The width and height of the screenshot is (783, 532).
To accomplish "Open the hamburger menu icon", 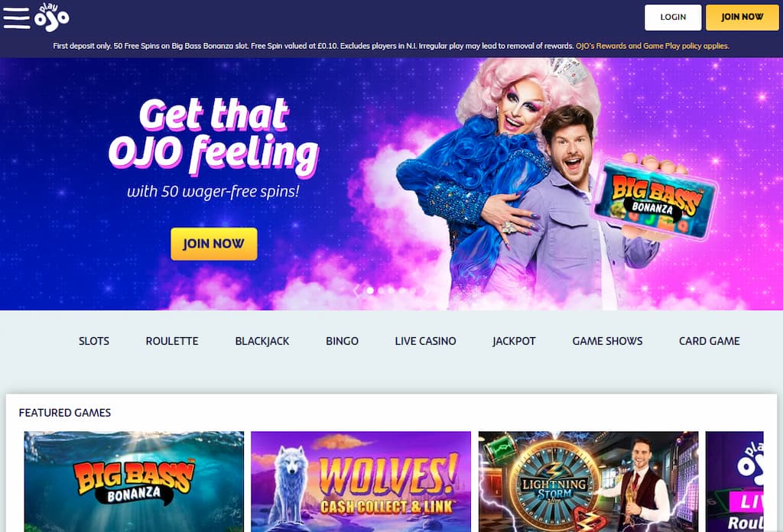I will tap(17, 18).
